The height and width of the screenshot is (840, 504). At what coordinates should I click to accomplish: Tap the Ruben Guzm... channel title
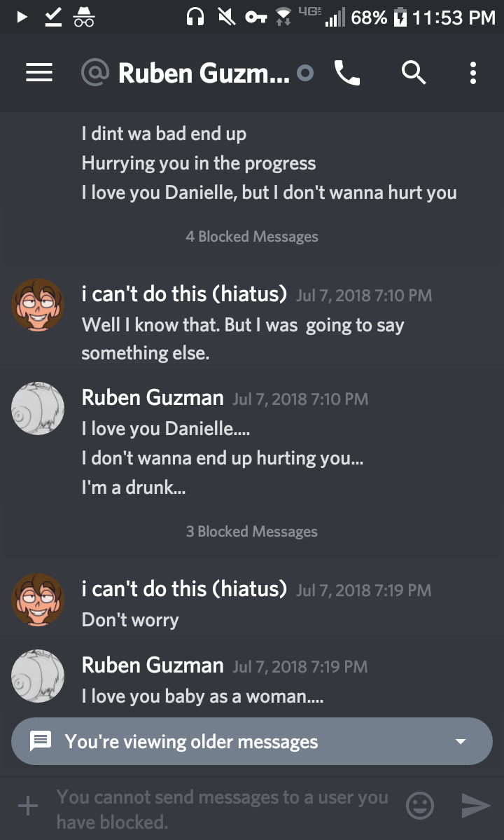[203, 72]
